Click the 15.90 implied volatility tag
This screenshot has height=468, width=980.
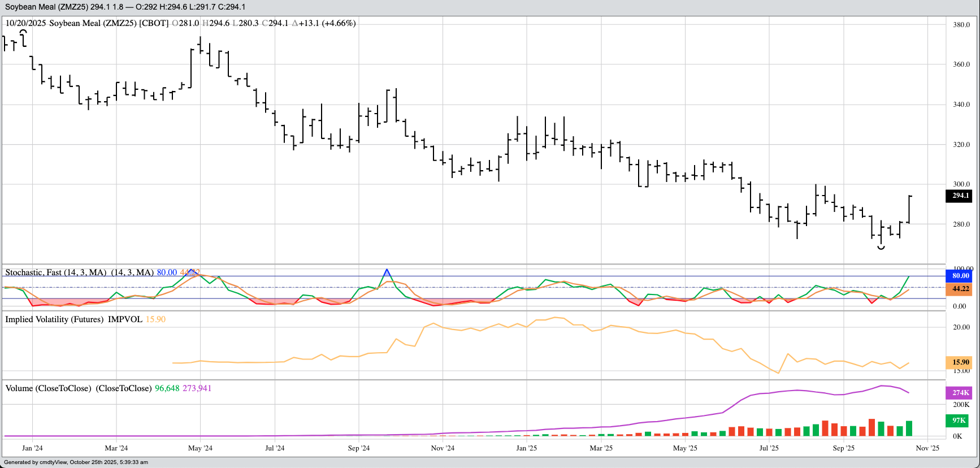click(x=959, y=362)
